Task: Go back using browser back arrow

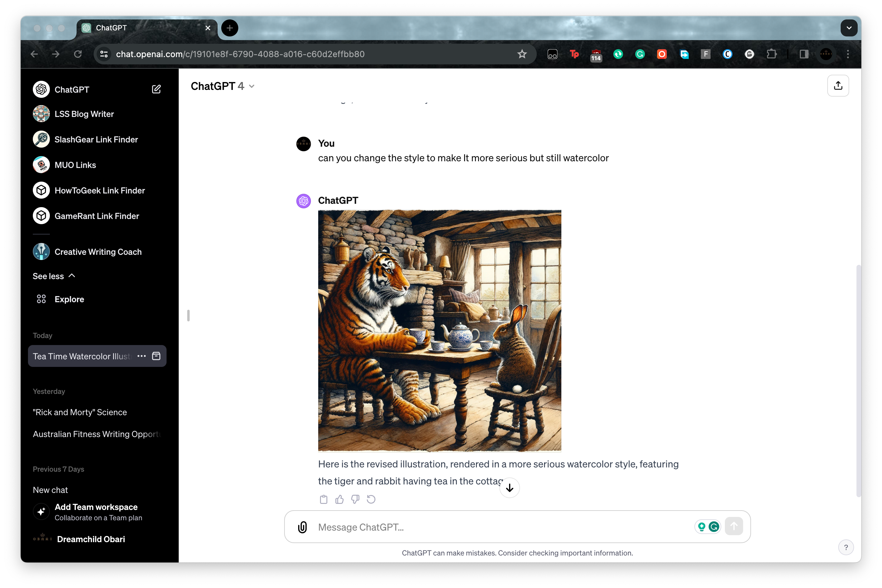Action: pos(34,54)
